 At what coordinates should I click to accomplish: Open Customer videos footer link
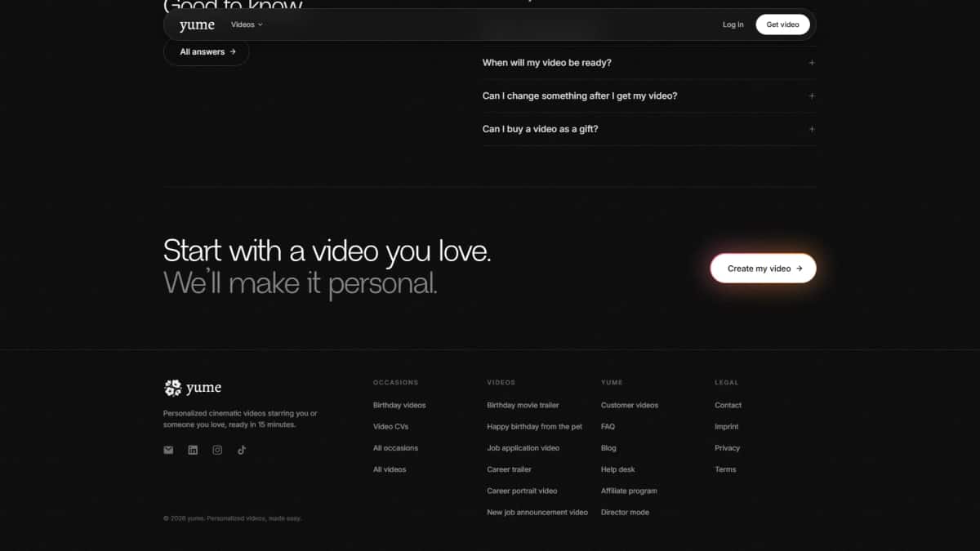(630, 405)
